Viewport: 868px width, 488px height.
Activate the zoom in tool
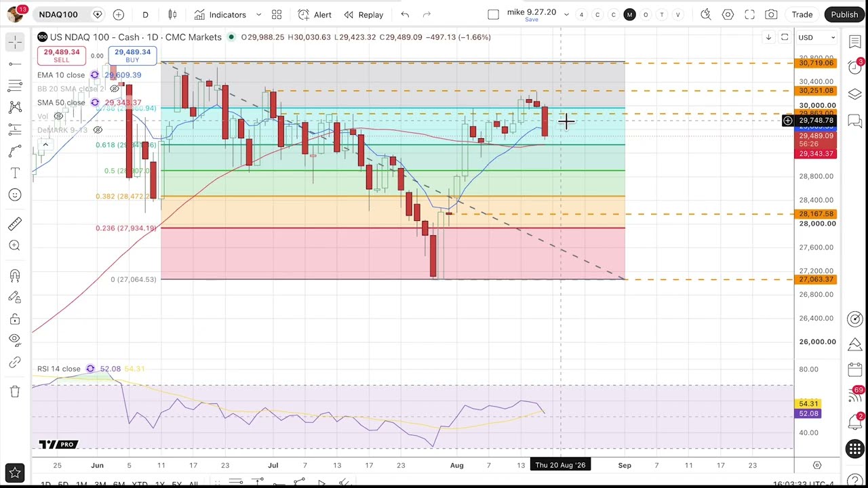click(x=15, y=245)
